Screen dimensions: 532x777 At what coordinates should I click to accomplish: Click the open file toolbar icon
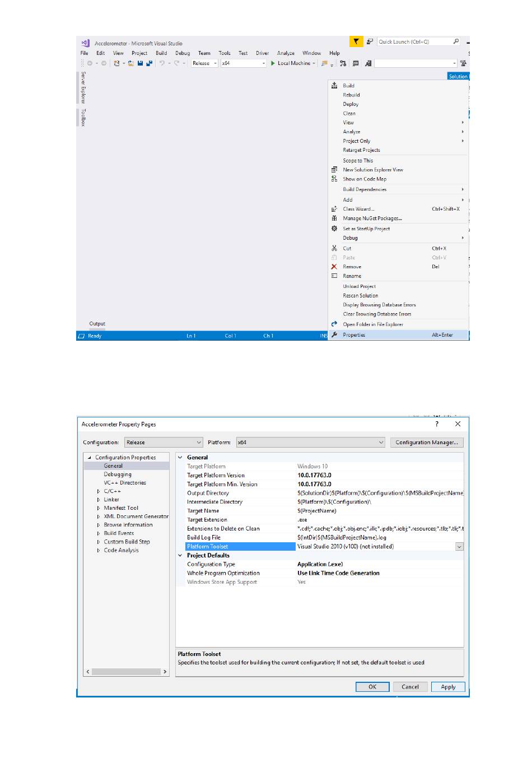130,63
